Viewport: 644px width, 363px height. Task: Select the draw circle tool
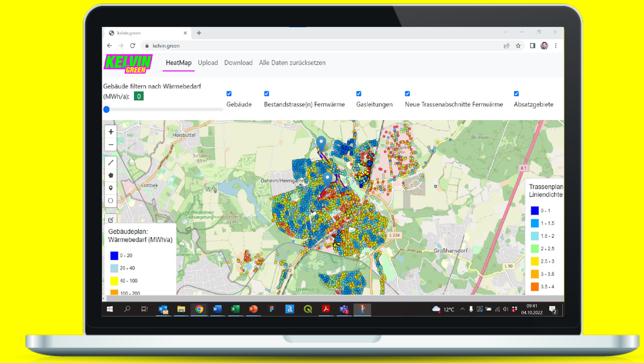pyautogui.click(x=111, y=201)
